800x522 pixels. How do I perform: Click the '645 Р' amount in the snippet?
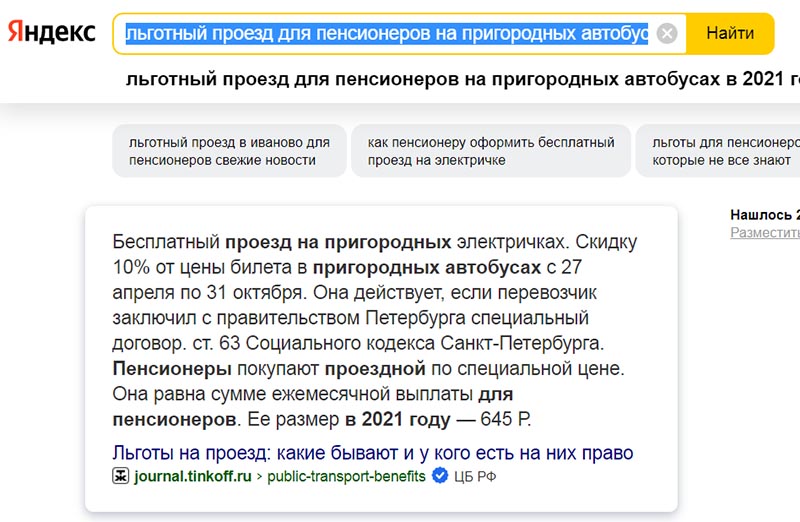[x=505, y=419]
